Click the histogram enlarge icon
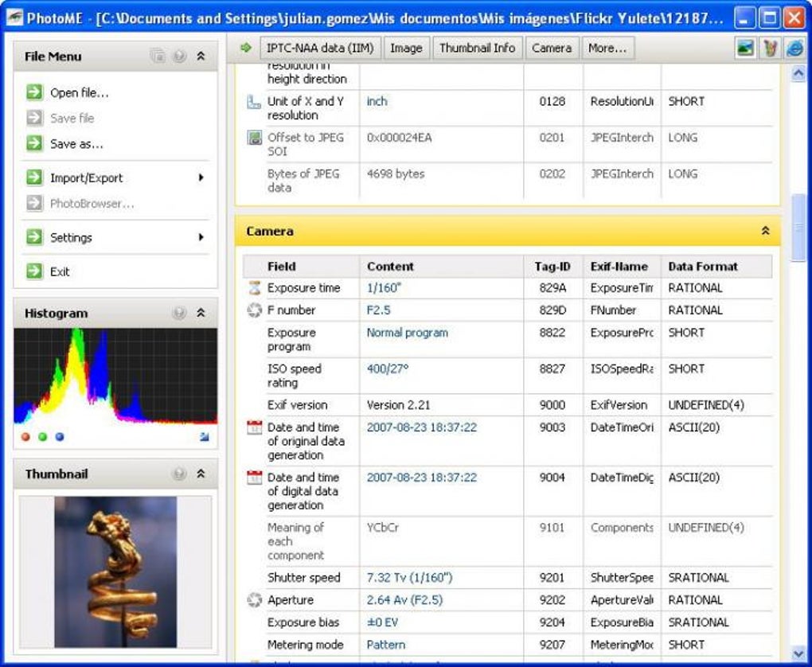 [204, 436]
